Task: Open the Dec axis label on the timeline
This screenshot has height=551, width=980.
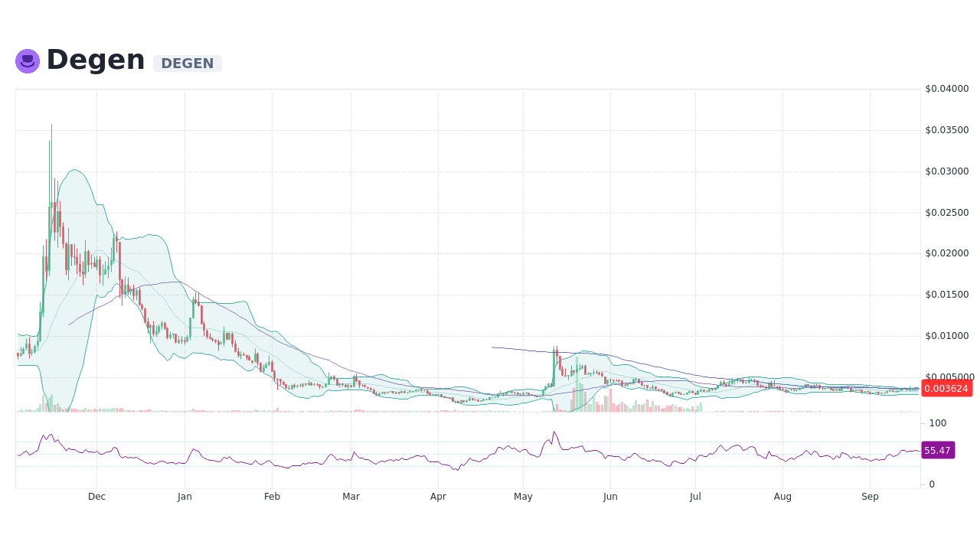Action: coord(96,496)
